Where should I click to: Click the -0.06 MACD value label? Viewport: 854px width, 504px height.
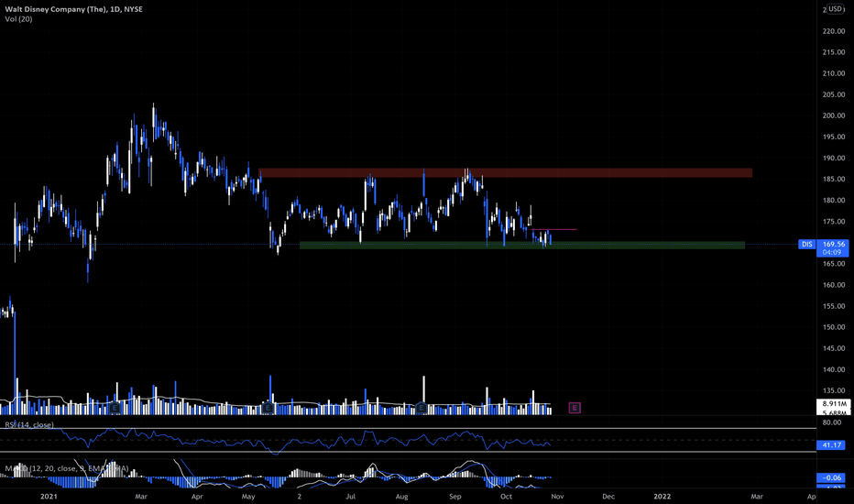coord(832,477)
